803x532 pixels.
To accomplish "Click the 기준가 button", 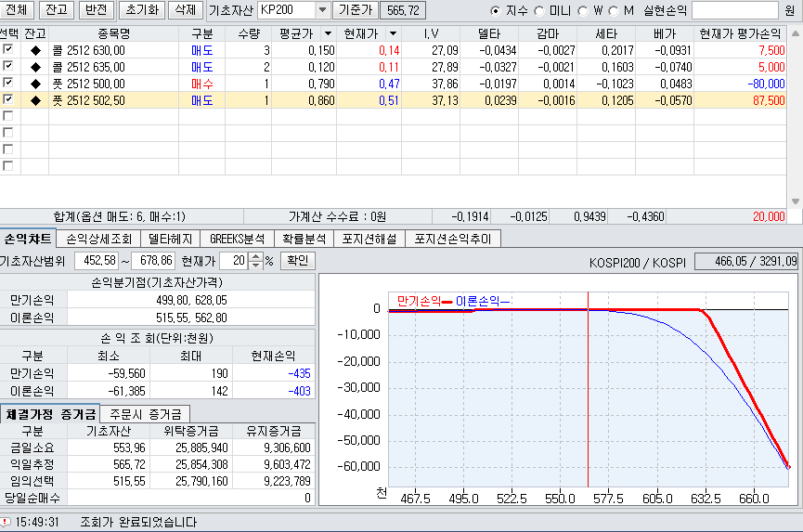I will [x=356, y=9].
